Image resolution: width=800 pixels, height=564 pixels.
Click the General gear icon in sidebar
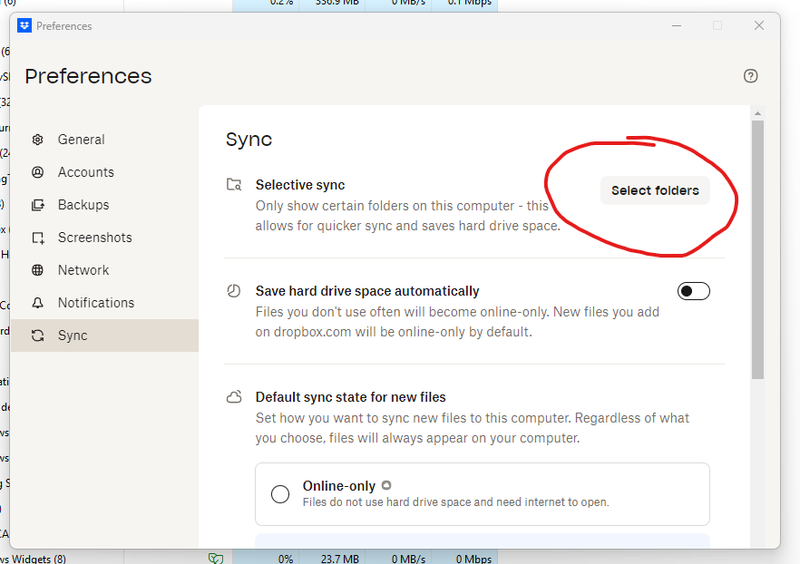(x=38, y=140)
